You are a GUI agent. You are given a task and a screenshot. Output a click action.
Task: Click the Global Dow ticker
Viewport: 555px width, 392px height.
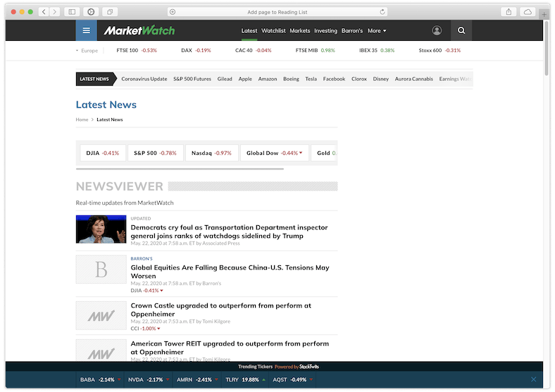click(275, 153)
